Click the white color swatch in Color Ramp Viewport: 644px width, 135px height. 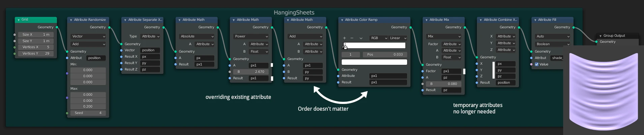374,62
